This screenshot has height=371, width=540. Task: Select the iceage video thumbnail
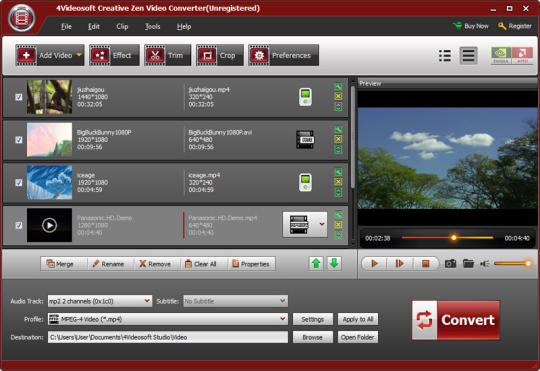50,182
